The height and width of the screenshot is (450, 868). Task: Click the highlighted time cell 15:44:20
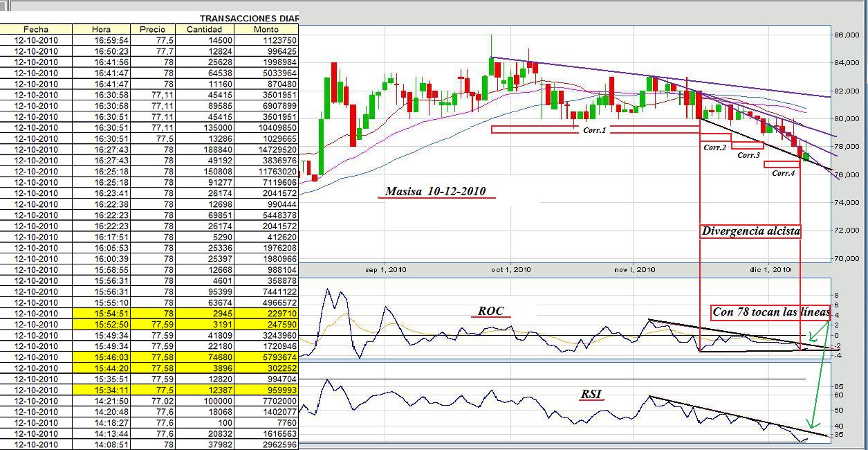click(101, 368)
